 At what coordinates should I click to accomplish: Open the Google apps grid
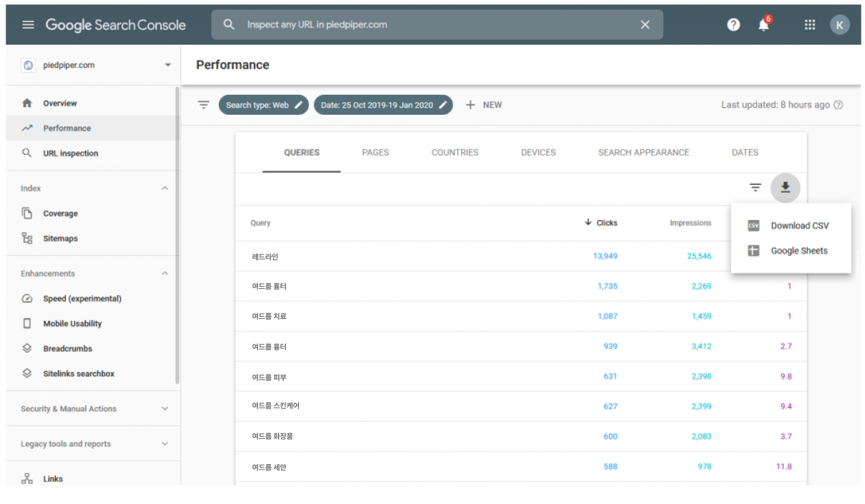tap(810, 25)
